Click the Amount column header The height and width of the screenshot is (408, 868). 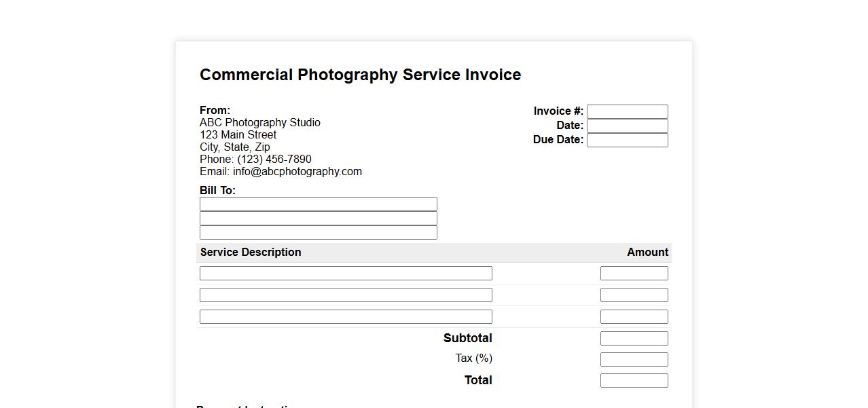(647, 253)
